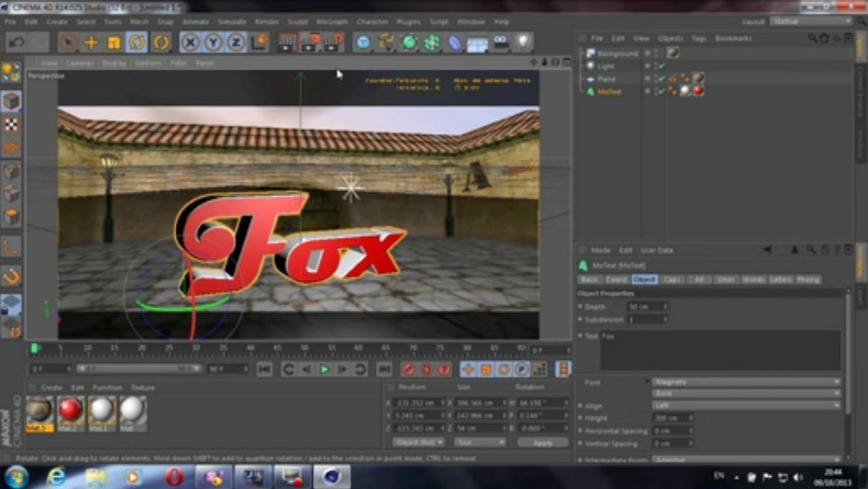
Task: Add a Camera object
Action: tap(501, 43)
